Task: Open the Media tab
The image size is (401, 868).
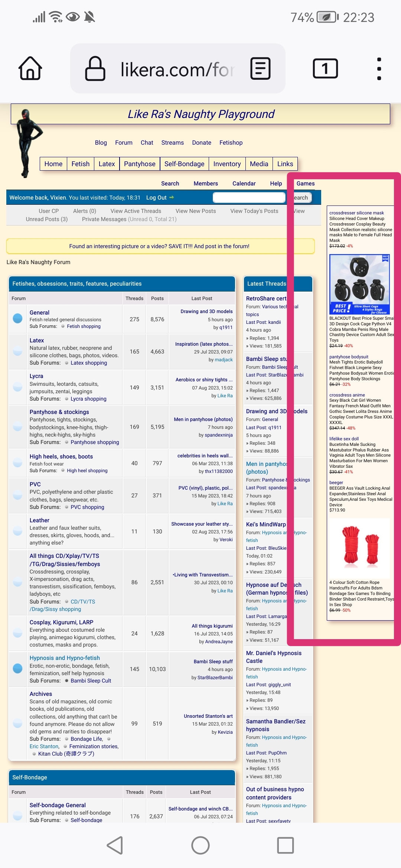Action: point(259,164)
